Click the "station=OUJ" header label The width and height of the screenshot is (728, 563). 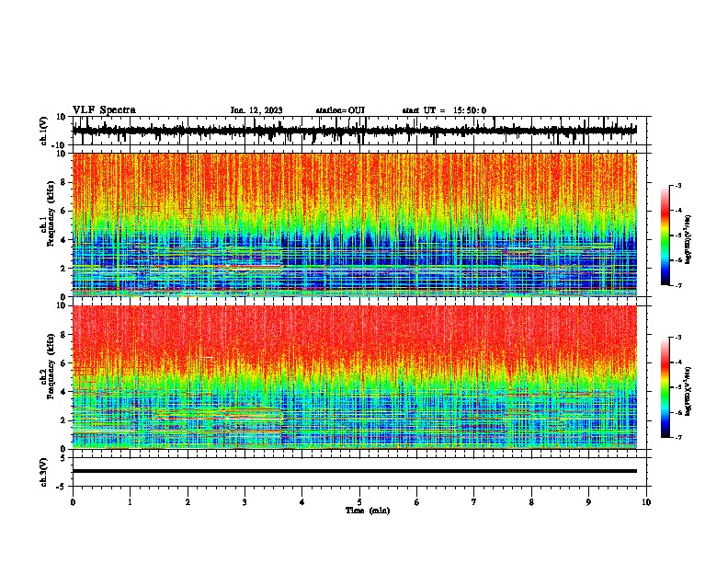(x=340, y=110)
